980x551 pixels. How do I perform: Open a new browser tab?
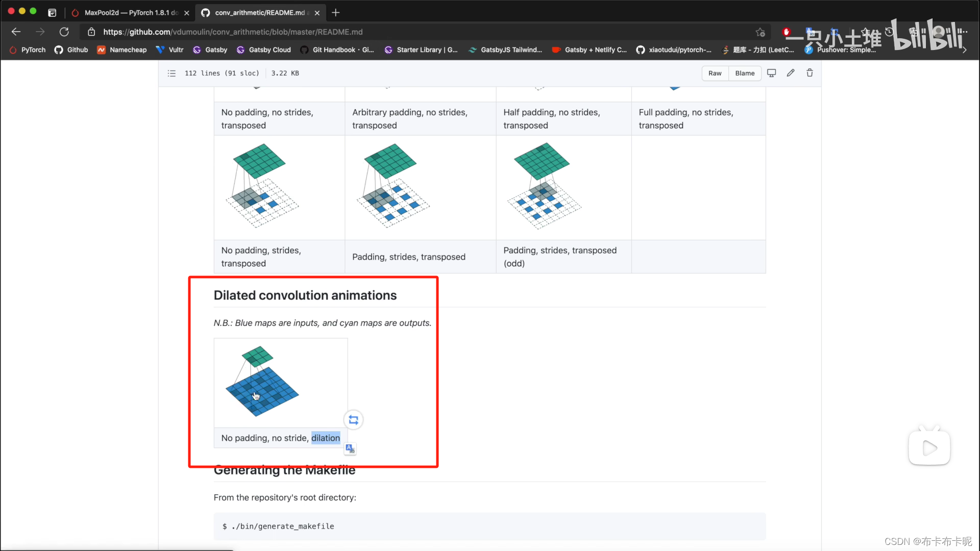point(336,13)
